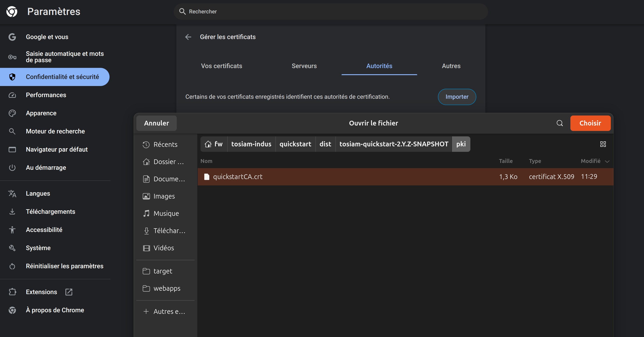Image resolution: width=644 pixels, height=337 pixels.
Task: Click the key icon for Saisie automatique
Action: pyautogui.click(x=12, y=57)
